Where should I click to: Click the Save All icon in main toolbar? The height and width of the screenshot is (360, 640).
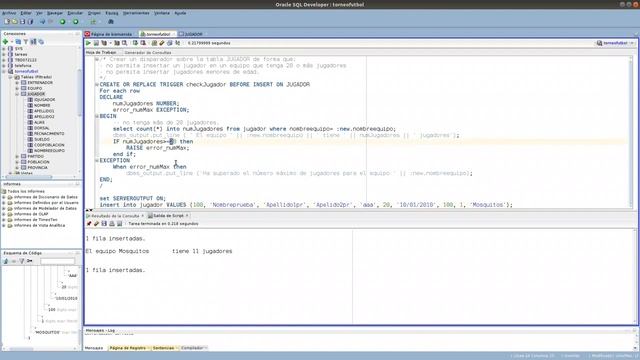tap(30, 22)
